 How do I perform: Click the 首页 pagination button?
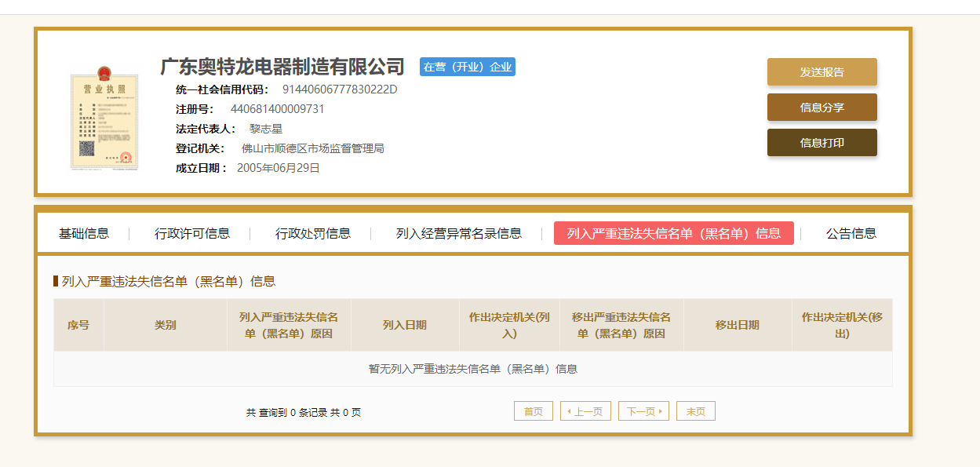pyautogui.click(x=534, y=411)
